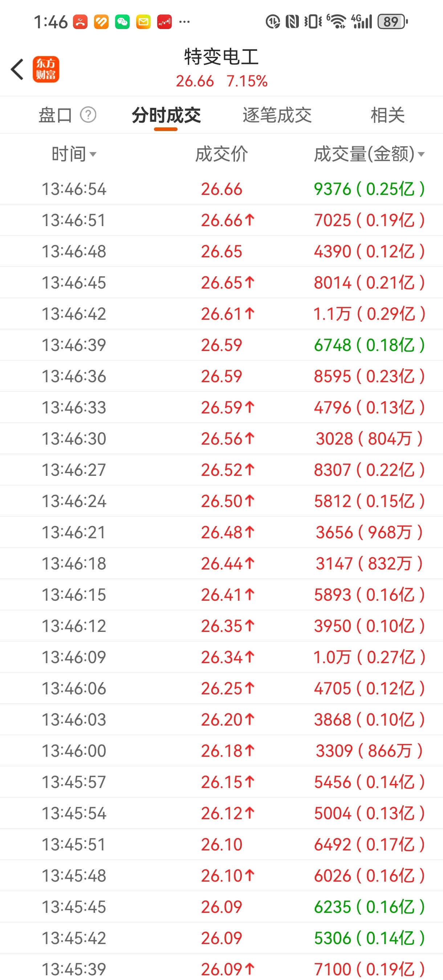Switch to the 盘口 tab
This screenshot has width=443, height=980.
[x=55, y=115]
